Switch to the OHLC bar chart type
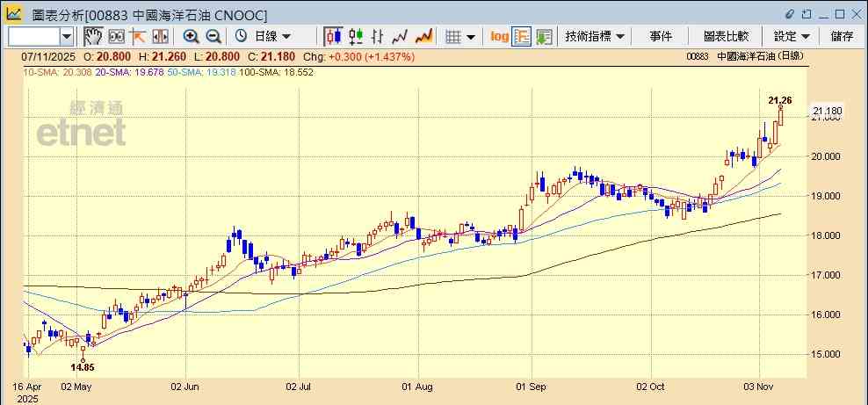 (378, 36)
